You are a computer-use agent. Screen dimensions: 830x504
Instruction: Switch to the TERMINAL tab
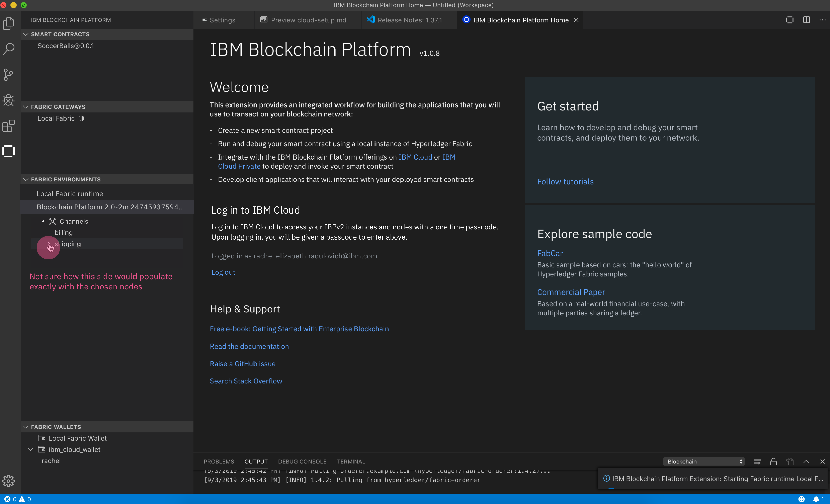tap(351, 461)
